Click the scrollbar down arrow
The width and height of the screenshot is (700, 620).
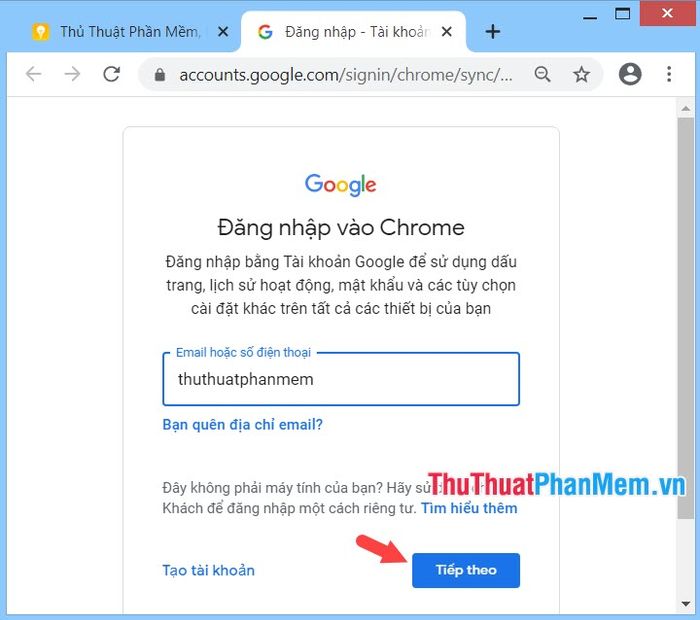[x=686, y=604]
